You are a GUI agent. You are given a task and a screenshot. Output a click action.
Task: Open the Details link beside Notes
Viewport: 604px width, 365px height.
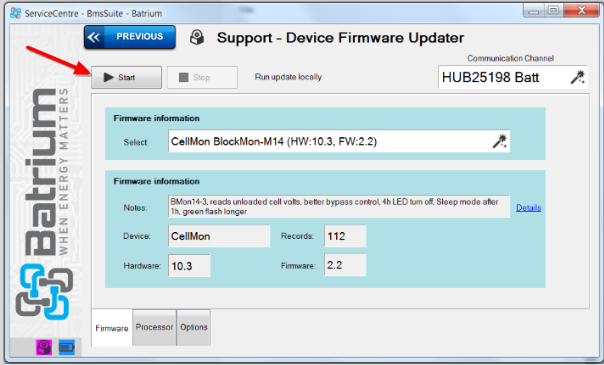pyautogui.click(x=528, y=208)
